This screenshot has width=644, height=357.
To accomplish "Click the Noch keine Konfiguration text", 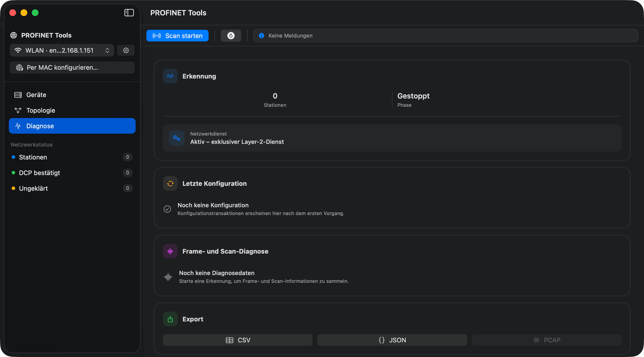I will (213, 205).
